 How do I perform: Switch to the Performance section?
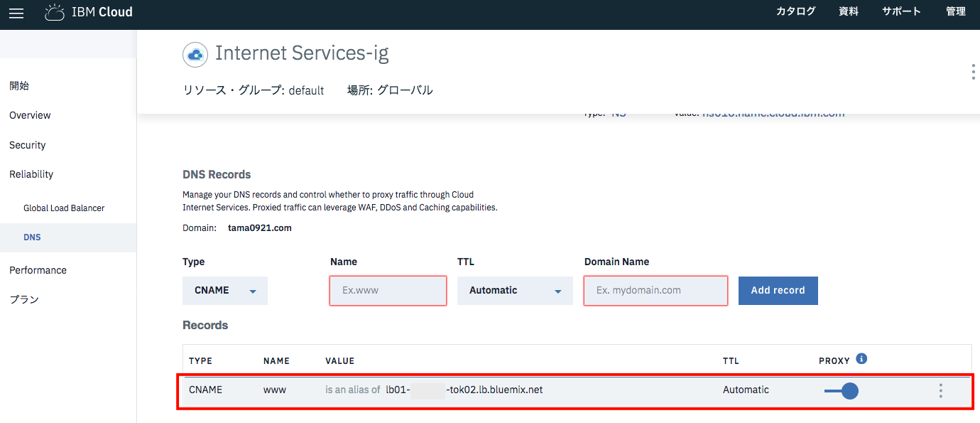(x=37, y=269)
